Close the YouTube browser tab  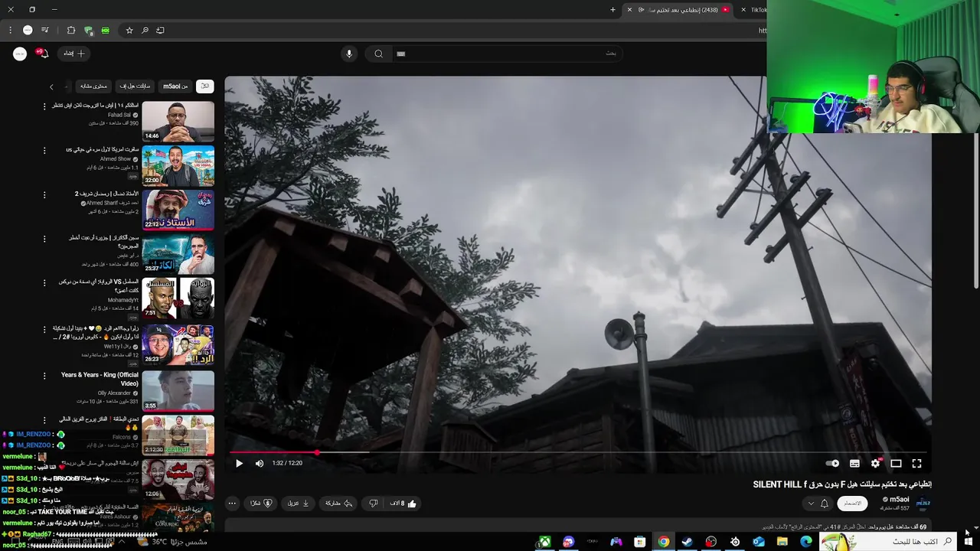coord(629,10)
